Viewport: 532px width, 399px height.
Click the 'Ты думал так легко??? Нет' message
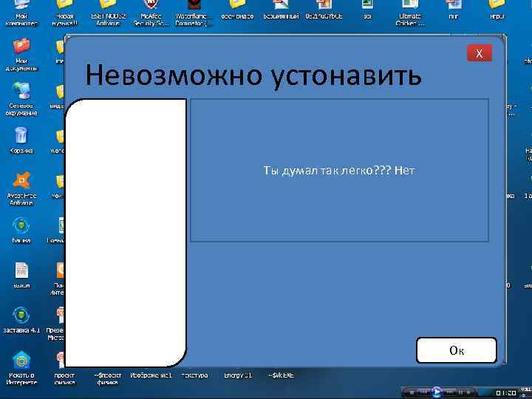pos(339,171)
